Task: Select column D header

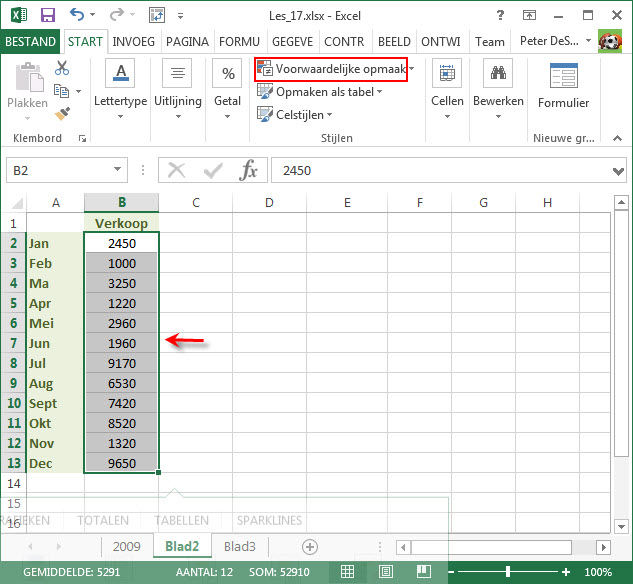Action: (269, 203)
